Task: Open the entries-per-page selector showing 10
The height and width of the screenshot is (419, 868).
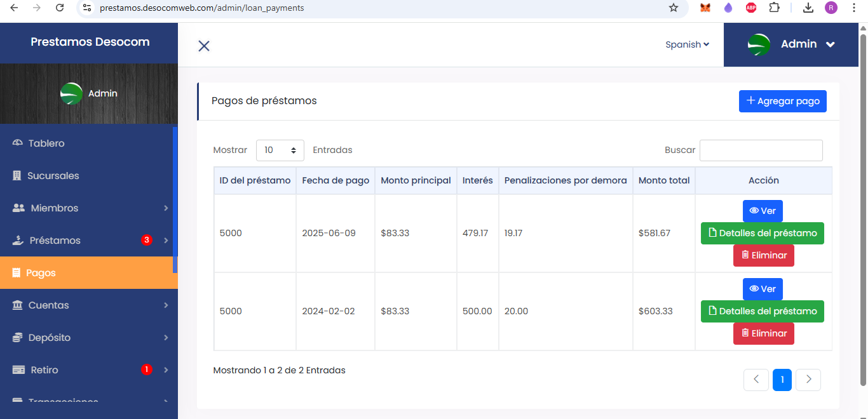Action: [280, 150]
